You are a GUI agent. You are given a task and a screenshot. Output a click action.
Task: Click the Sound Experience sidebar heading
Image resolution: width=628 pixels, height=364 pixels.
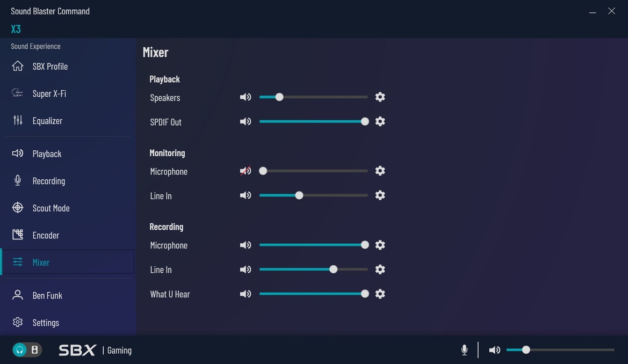click(x=35, y=46)
